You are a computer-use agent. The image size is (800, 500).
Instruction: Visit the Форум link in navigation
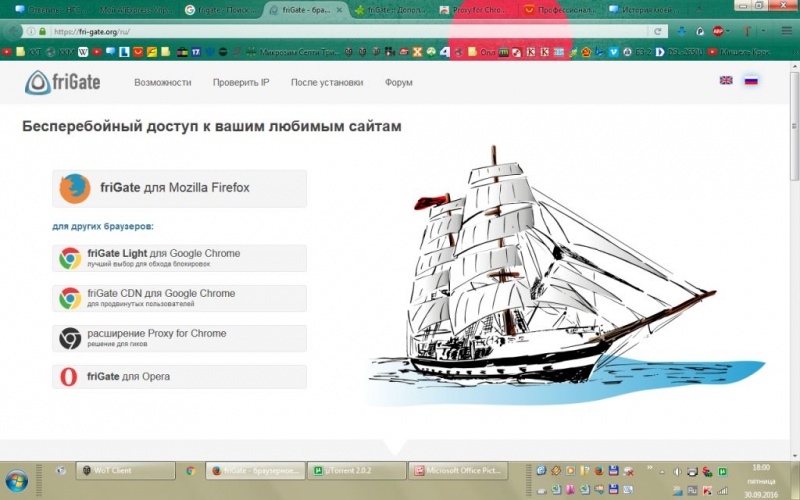point(398,82)
